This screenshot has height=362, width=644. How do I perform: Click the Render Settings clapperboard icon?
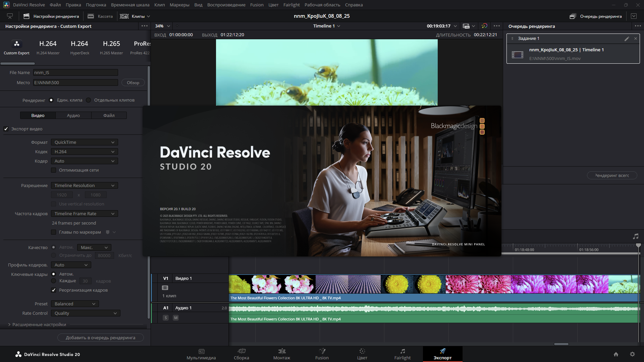[x=26, y=16]
